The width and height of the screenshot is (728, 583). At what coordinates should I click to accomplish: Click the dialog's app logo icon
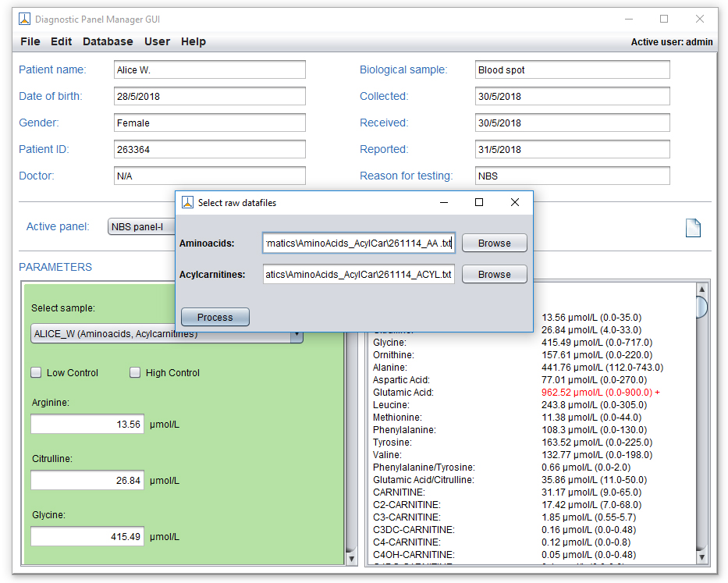[187, 203]
